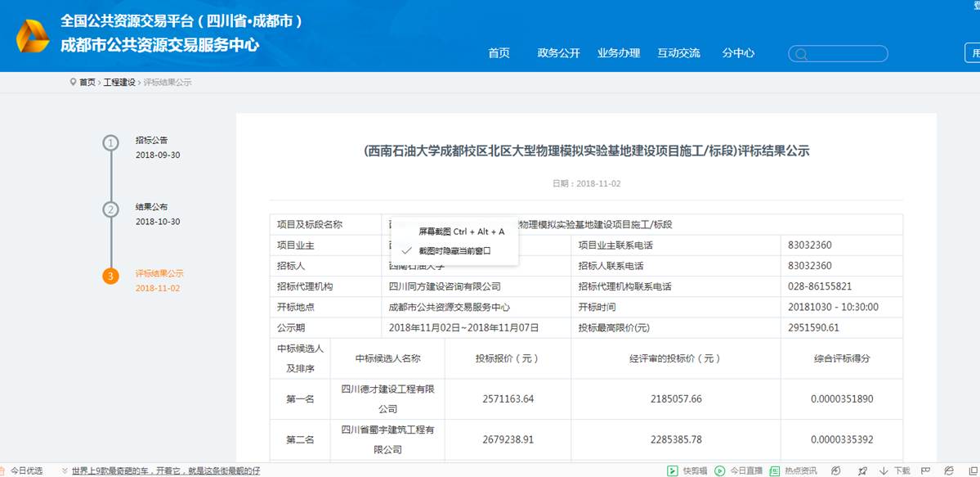
Task: Click phone number 028-86155821
Action: [820, 286]
